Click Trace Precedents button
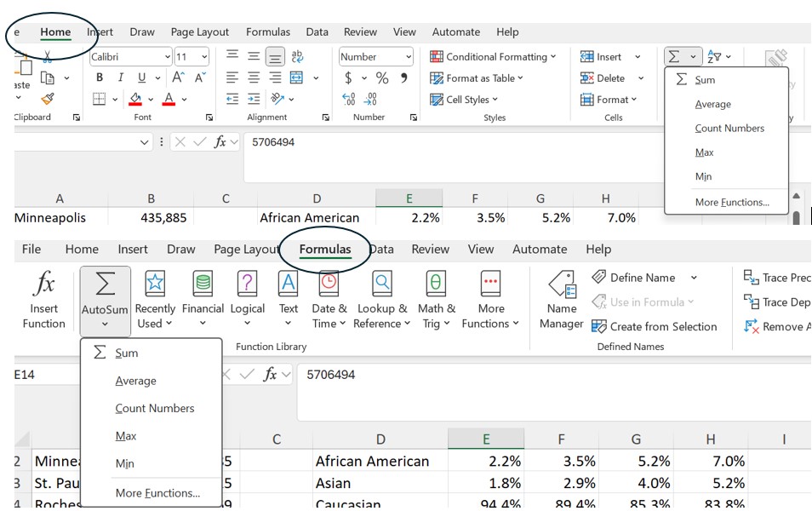 click(x=777, y=278)
